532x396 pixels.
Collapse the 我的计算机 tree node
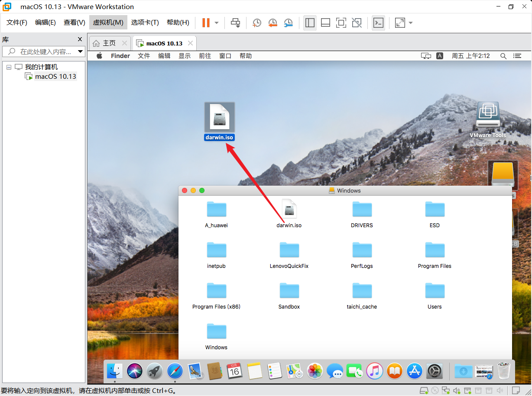[9, 66]
